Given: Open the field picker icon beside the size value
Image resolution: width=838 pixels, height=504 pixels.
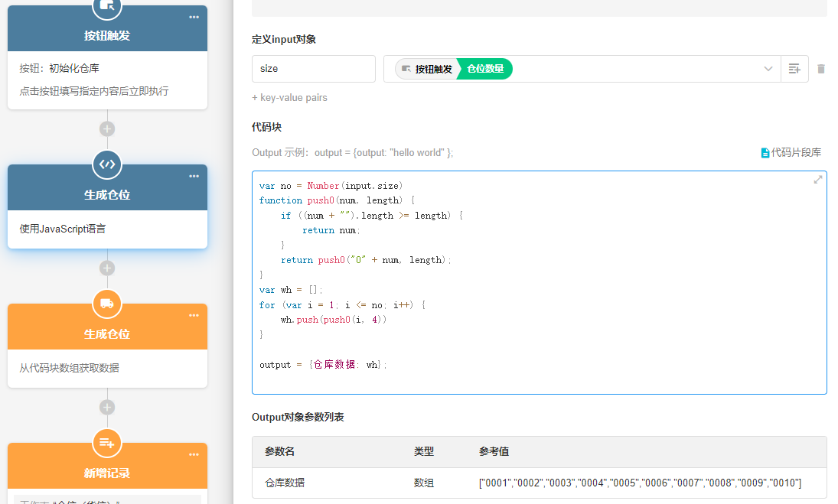Looking at the screenshot, I should pos(794,69).
